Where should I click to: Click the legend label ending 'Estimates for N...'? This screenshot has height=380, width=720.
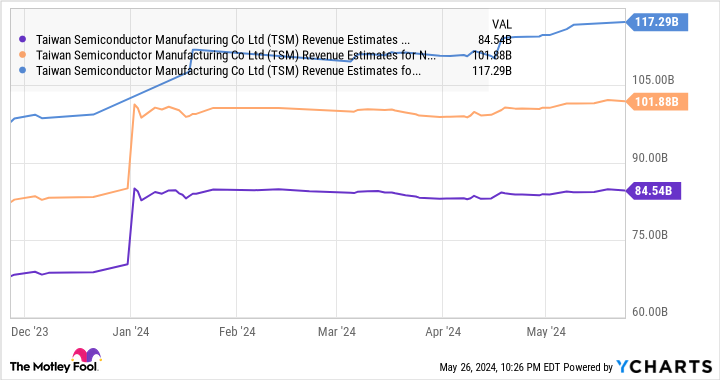(236, 56)
